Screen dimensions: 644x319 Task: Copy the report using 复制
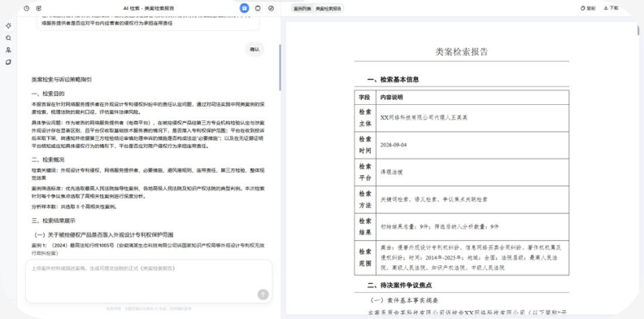point(588,8)
